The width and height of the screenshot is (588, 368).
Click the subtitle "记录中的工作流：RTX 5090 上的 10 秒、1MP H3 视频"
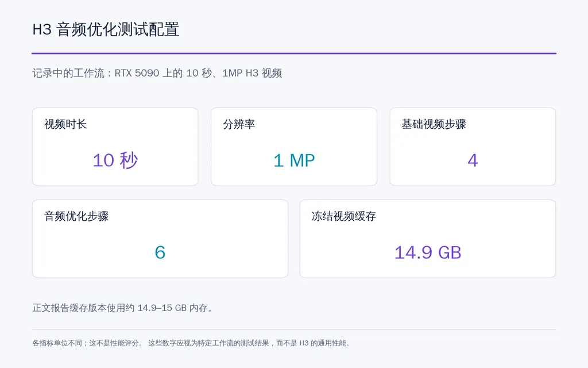(x=157, y=73)
